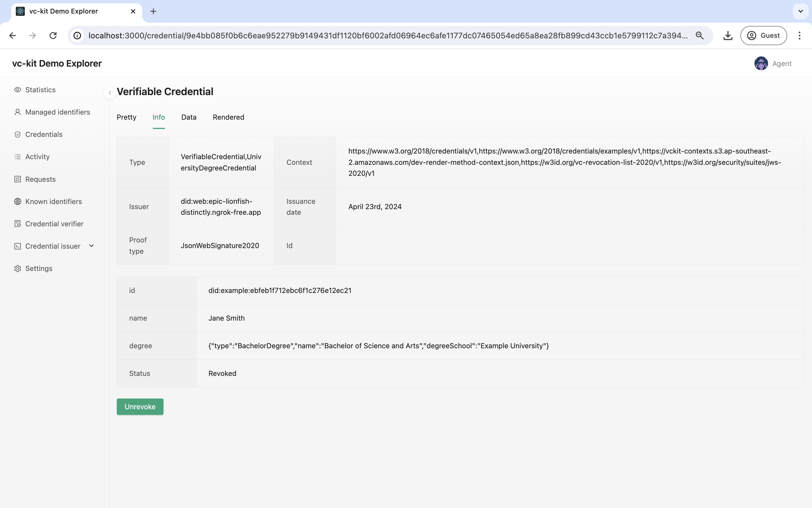
Task: Open the Activity page
Action: [37, 157]
